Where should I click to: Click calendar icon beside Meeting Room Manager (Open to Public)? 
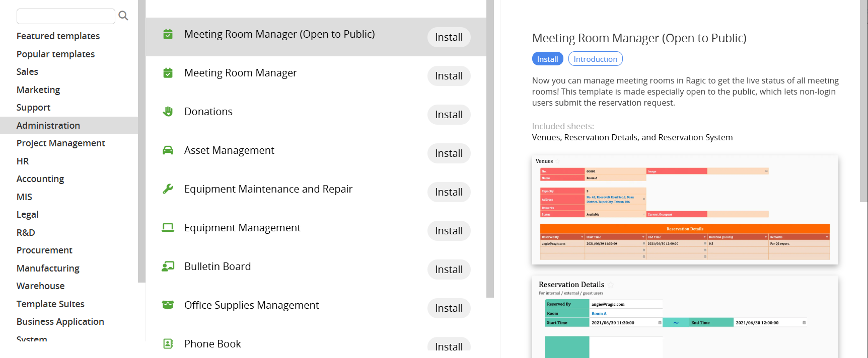(x=168, y=34)
